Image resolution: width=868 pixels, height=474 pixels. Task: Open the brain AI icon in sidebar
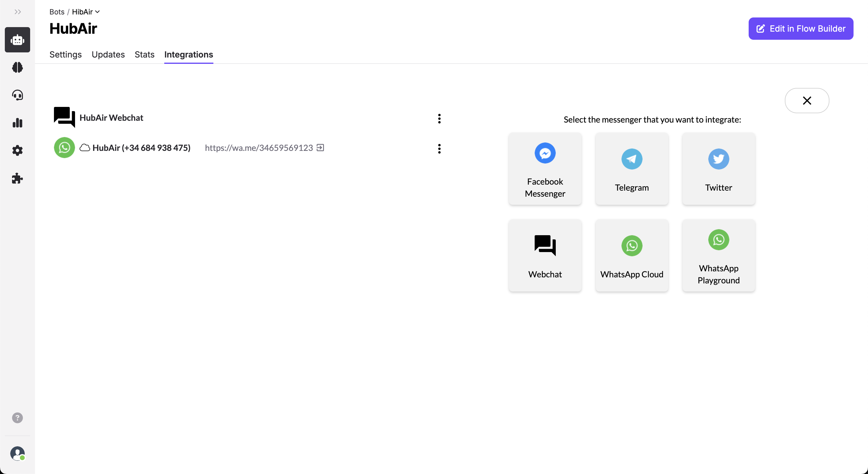(17, 67)
